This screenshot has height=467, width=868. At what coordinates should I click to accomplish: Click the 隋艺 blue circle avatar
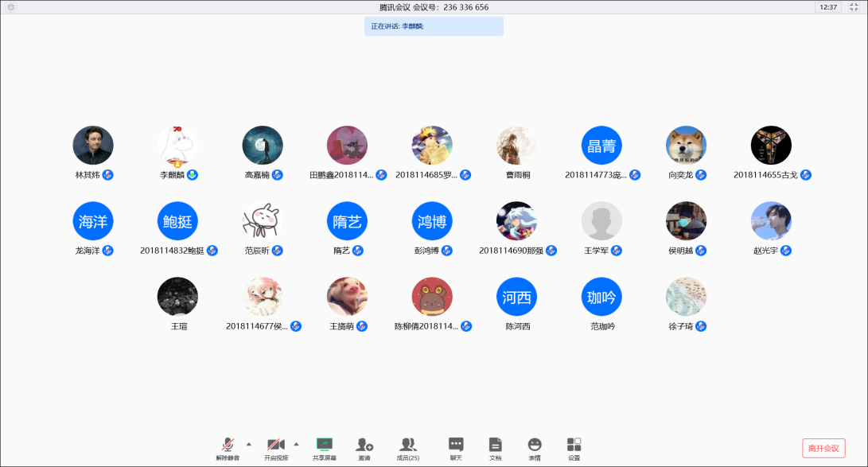[x=347, y=221]
